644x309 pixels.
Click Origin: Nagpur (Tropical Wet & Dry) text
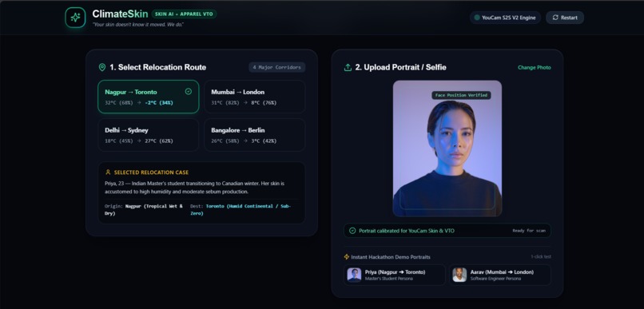tap(144, 210)
